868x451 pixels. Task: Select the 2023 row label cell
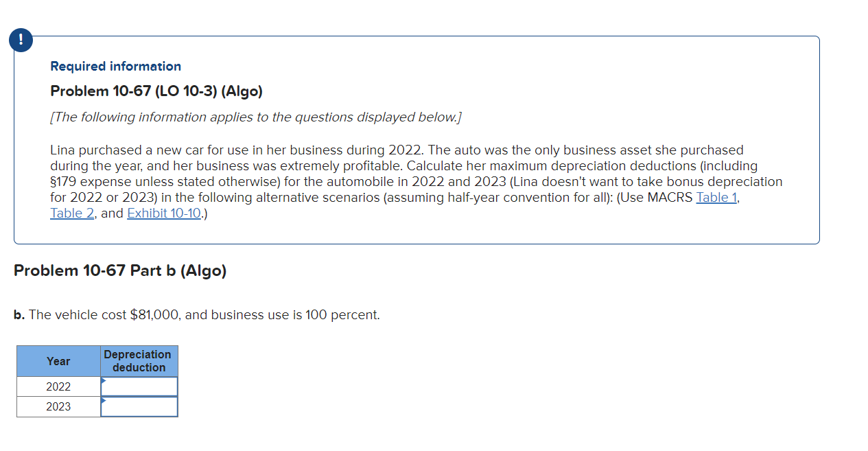tap(58, 406)
